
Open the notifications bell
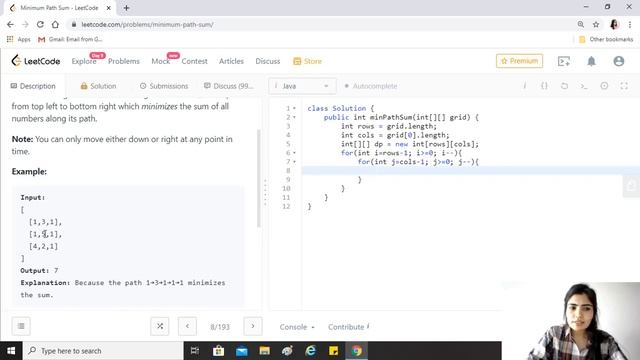[591, 61]
